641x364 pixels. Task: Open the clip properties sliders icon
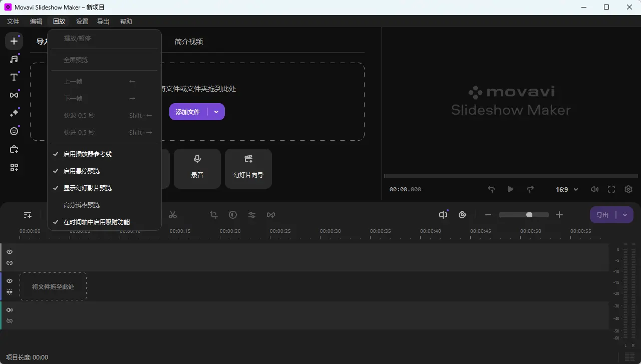click(252, 215)
